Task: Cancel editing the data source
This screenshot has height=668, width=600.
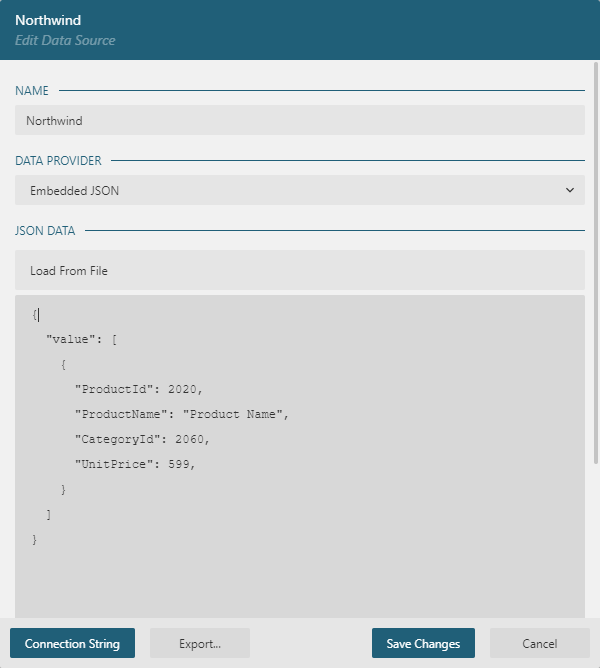Action: pyautogui.click(x=539, y=644)
